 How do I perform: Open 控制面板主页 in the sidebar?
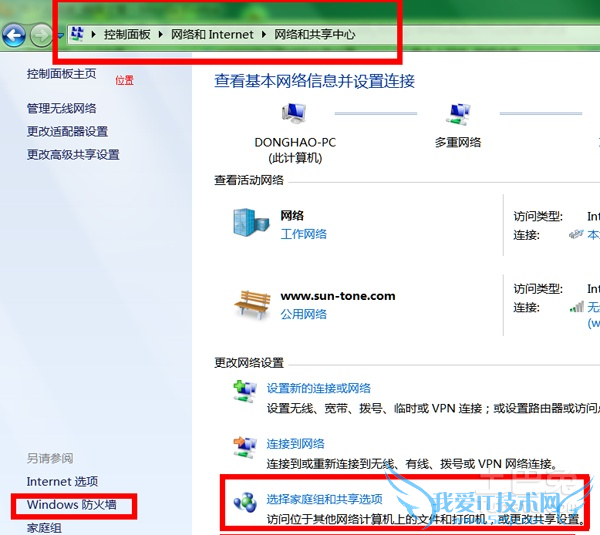click(x=61, y=73)
